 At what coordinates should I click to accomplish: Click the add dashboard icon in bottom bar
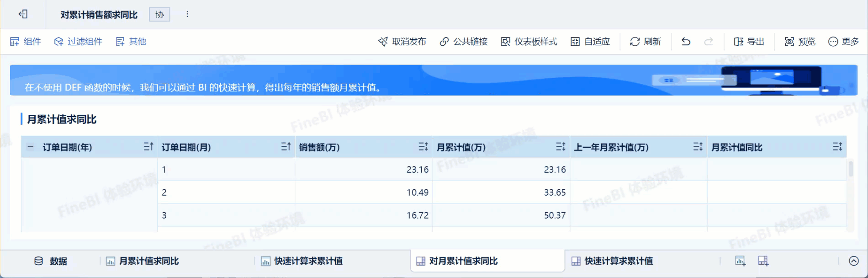pyautogui.click(x=763, y=261)
